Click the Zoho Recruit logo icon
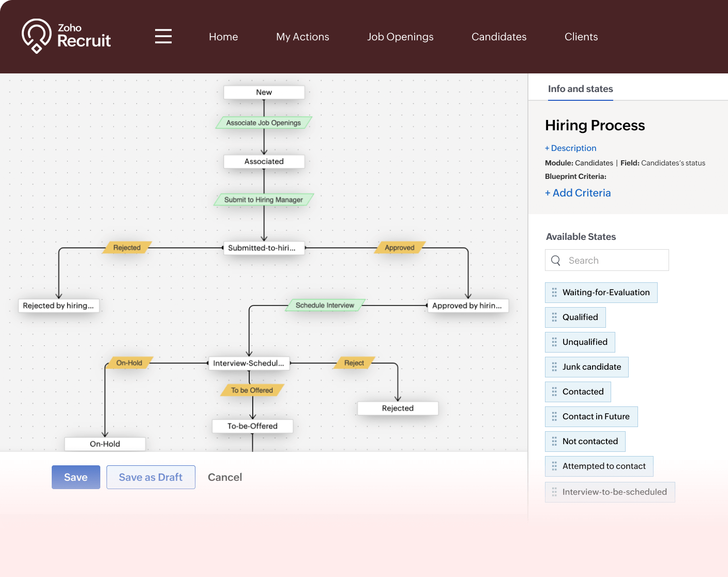 coord(36,36)
